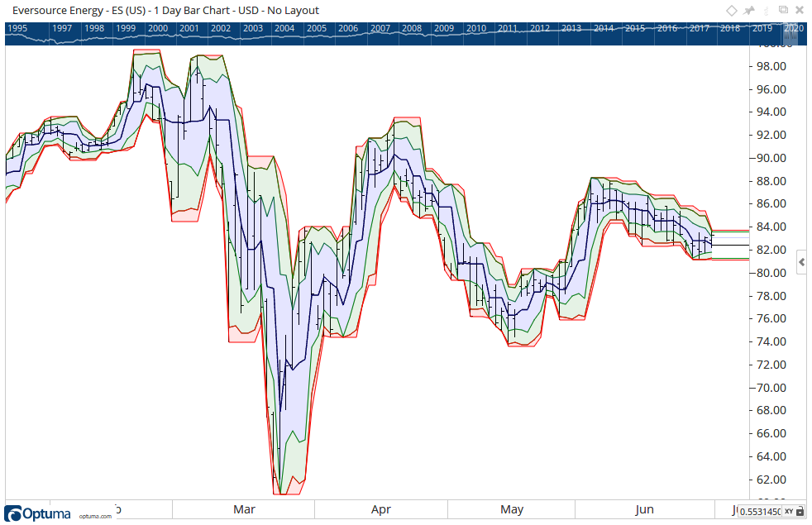Jump to 2001 in the year overview bar
812x525 pixels.
click(x=189, y=28)
